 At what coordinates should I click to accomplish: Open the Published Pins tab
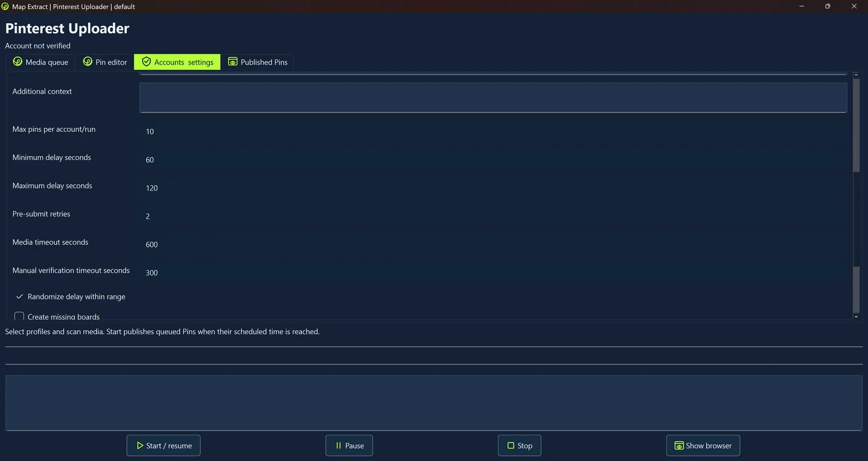pyautogui.click(x=258, y=62)
